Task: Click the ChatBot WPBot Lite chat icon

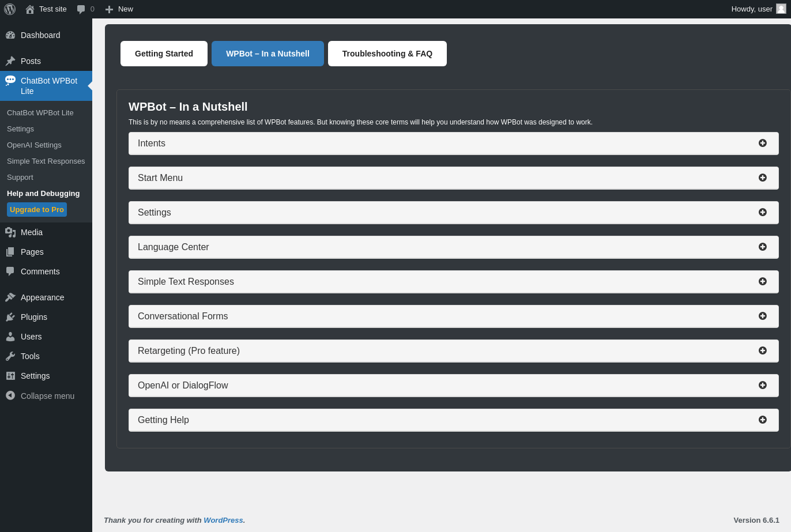Action: [10, 81]
